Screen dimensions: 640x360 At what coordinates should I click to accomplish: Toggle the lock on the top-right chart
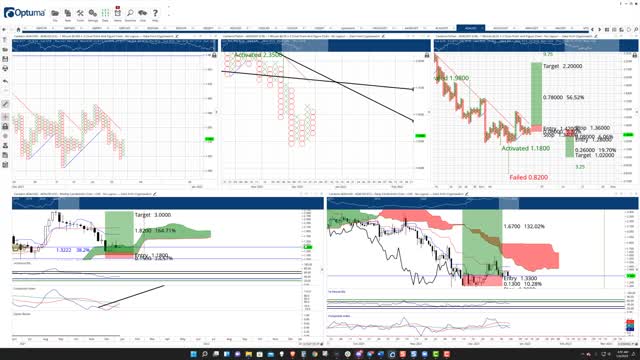pos(635,55)
